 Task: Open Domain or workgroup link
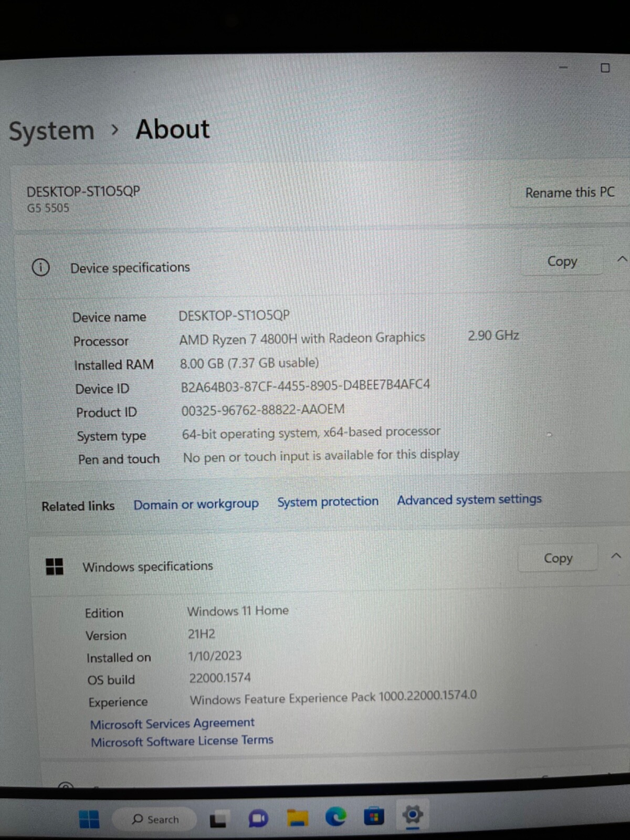[x=196, y=504]
